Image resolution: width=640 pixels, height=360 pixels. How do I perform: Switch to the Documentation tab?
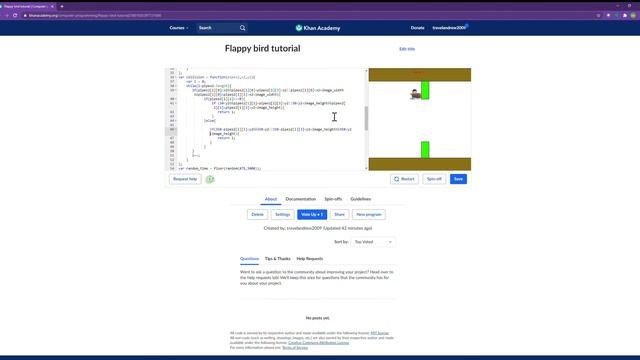point(300,199)
